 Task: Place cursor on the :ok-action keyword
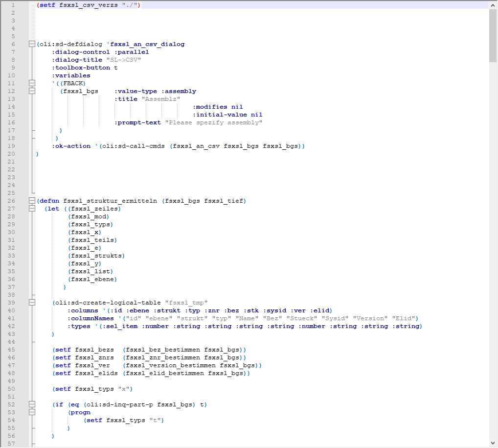tap(71, 146)
